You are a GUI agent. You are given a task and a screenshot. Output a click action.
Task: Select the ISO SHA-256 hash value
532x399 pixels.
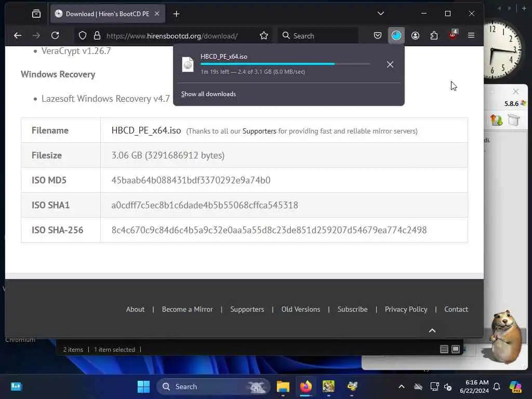pyautogui.click(x=269, y=230)
